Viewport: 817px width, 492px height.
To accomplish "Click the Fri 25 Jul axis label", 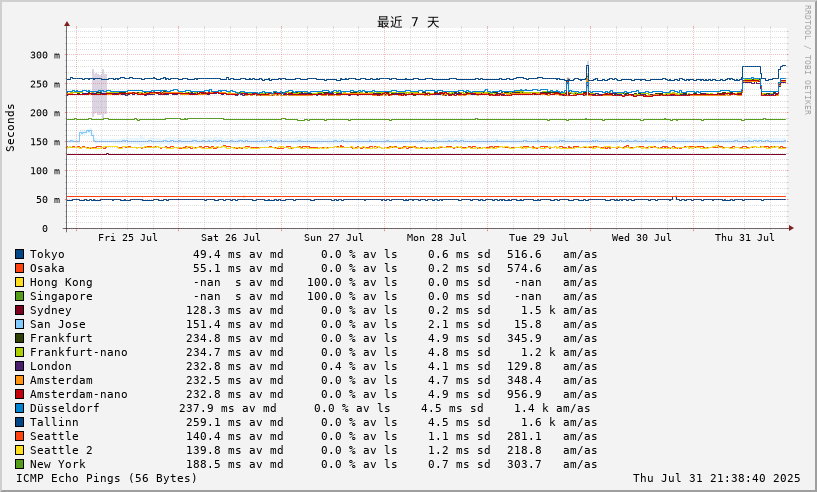I will point(128,238).
